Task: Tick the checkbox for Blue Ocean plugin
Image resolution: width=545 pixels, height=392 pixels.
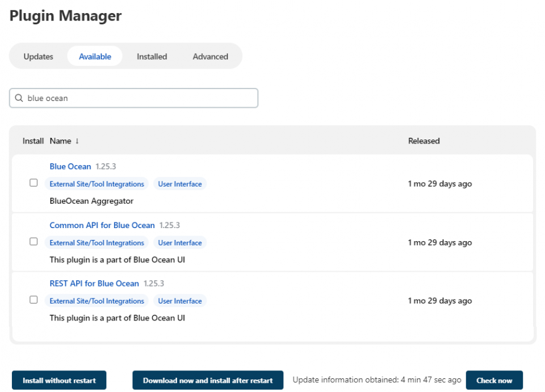Action: (x=33, y=183)
